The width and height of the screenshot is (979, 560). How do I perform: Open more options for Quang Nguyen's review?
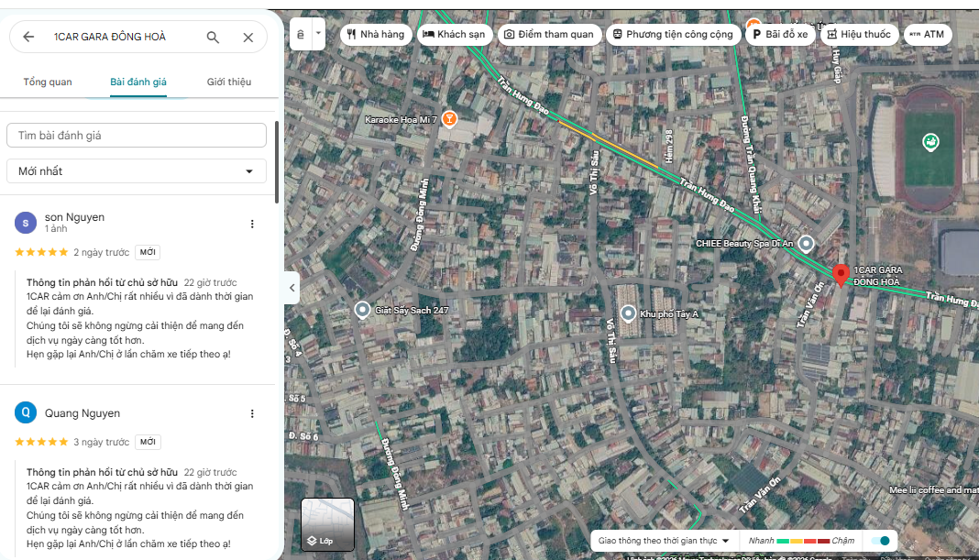[252, 413]
